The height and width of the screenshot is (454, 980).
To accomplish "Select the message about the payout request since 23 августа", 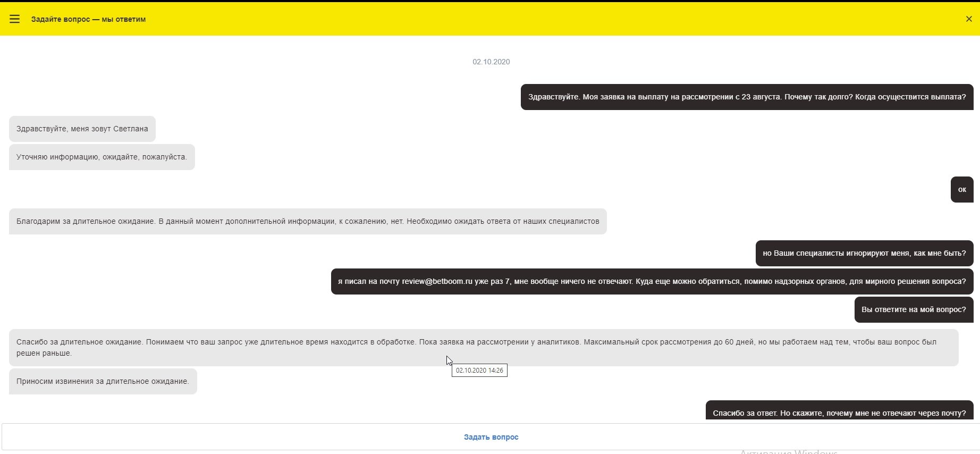I will click(x=747, y=97).
